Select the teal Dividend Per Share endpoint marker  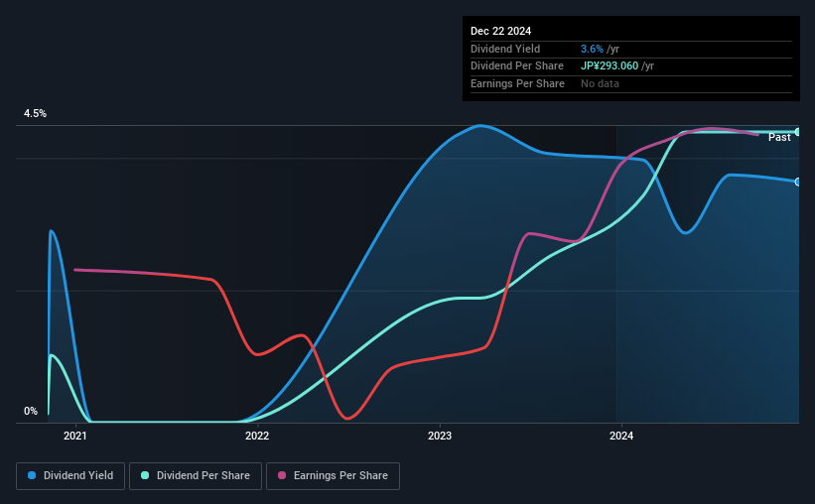(x=798, y=132)
